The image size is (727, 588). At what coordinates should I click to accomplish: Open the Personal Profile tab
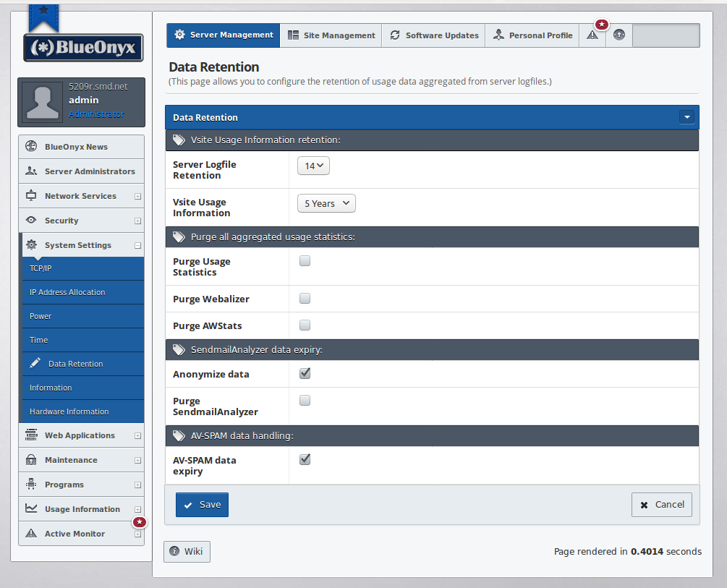(532, 35)
